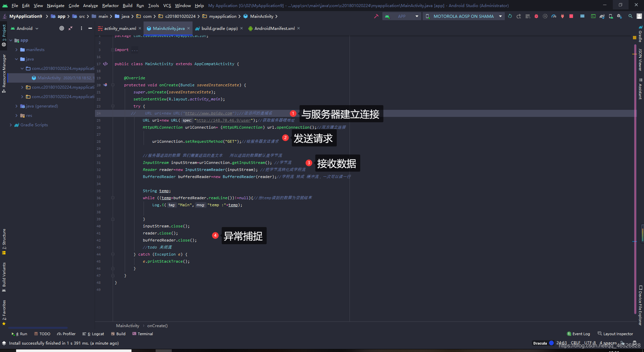
Task: Toggle the JSON Viewer tool window
Action: (x=640, y=60)
